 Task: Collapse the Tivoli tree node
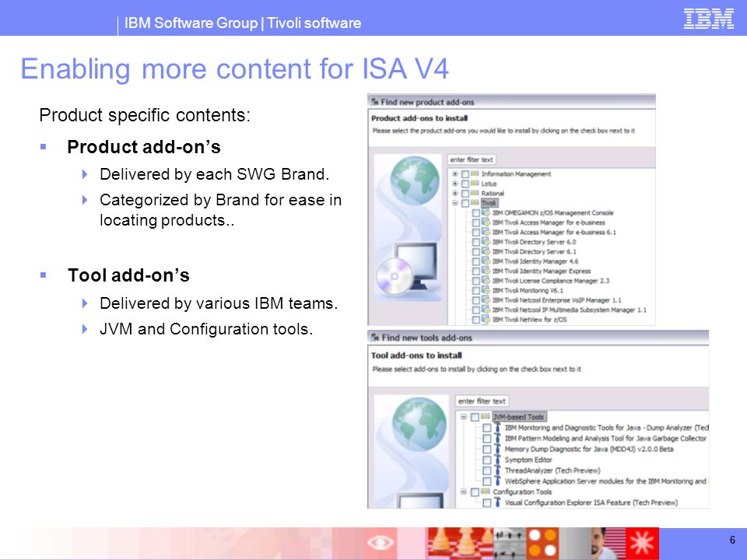pos(455,203)
